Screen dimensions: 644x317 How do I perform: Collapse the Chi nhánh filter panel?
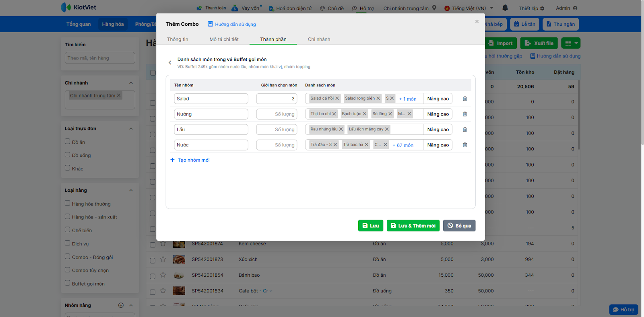click(x=131, y=83)
